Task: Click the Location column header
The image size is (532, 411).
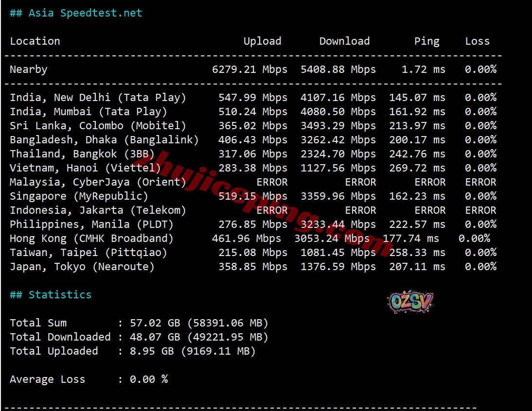Action: pos(35,41)
